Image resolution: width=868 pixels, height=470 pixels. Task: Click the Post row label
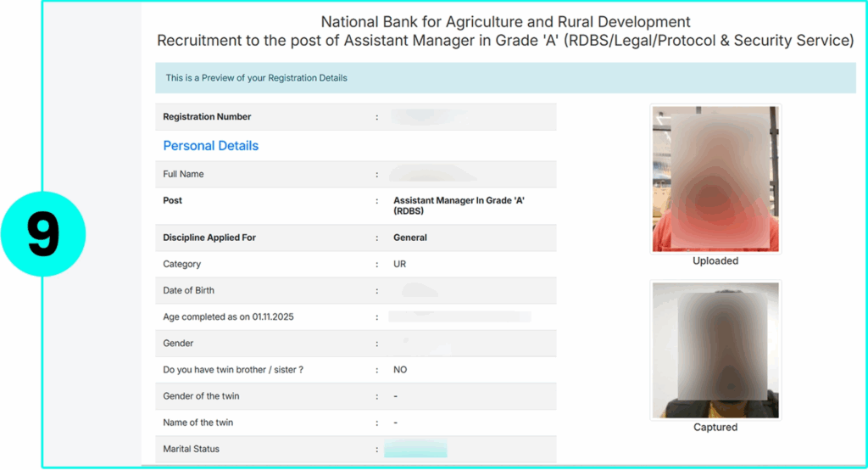point(172,200)
